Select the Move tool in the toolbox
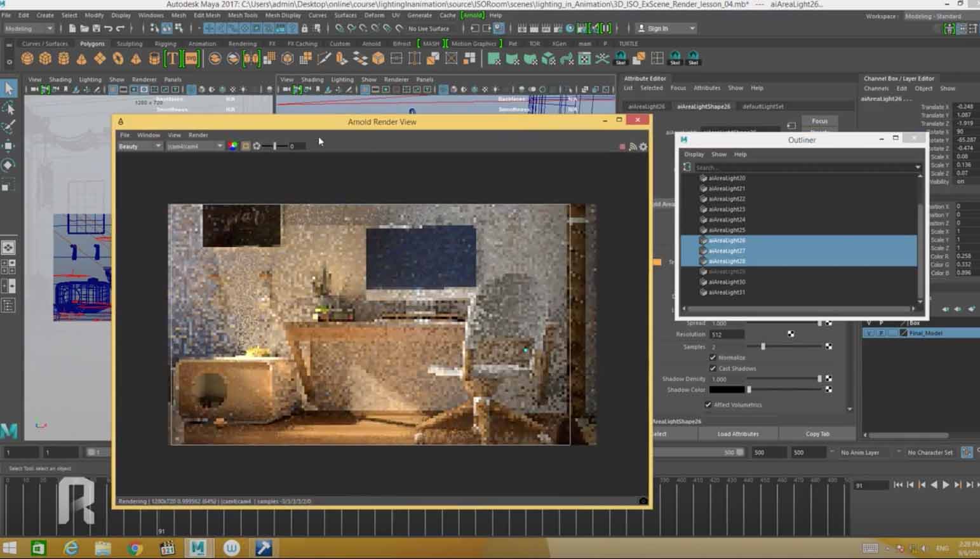 [x=9, y=146]
